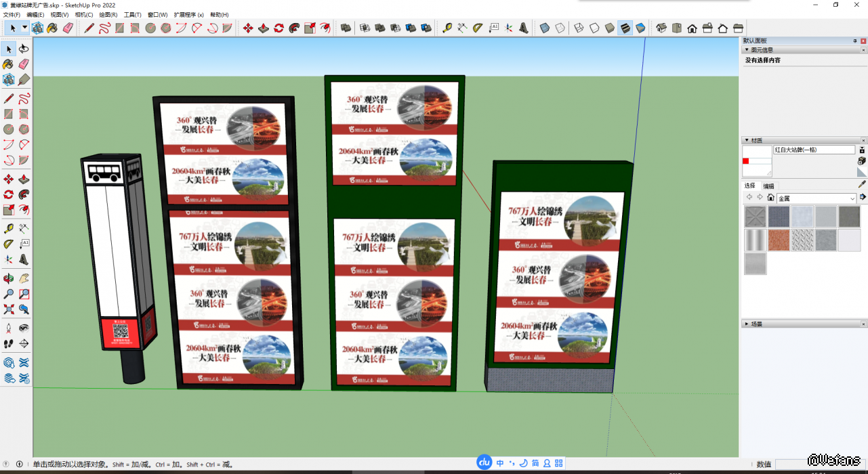Open the 金属 material library dropdown
Viewport: 868px width, 474px height.
(x=852, y=198)
